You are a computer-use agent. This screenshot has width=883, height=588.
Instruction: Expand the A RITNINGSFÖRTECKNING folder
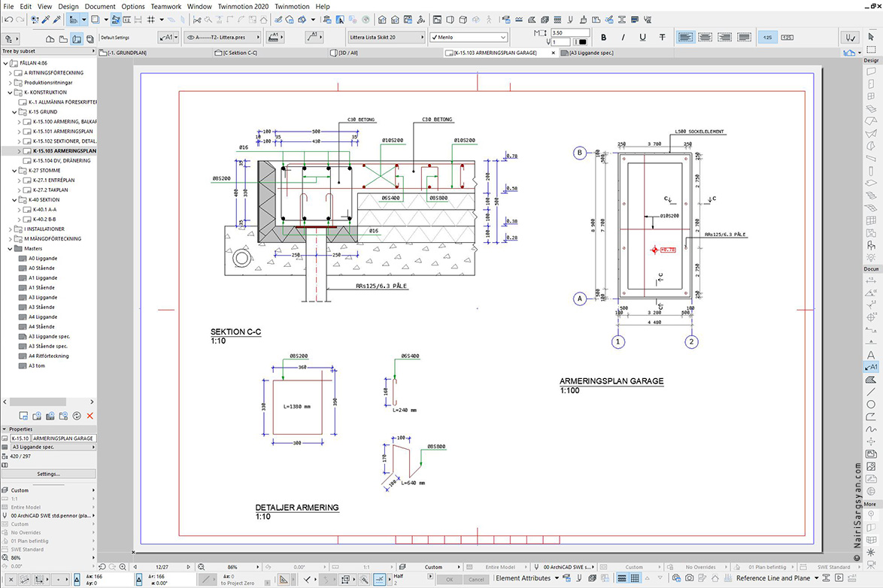point(10,73)
